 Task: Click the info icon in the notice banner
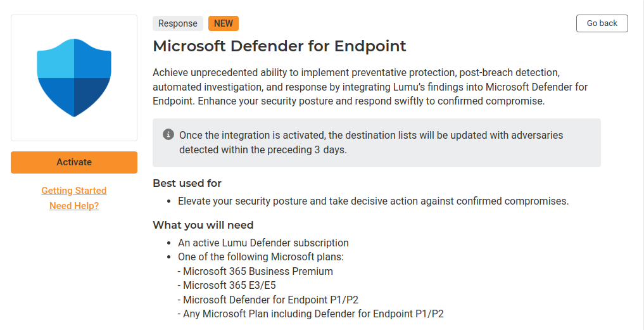click(x=168, y=134)
